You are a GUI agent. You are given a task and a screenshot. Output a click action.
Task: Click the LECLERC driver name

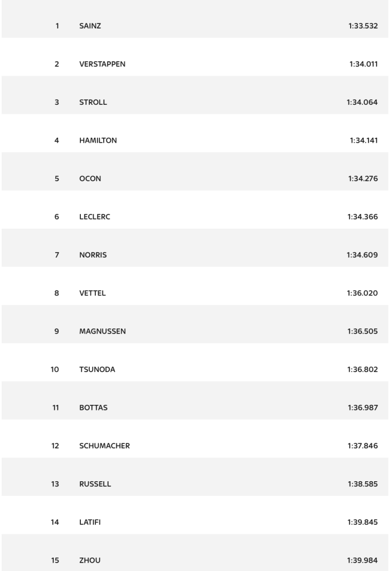tap(95, 217)
